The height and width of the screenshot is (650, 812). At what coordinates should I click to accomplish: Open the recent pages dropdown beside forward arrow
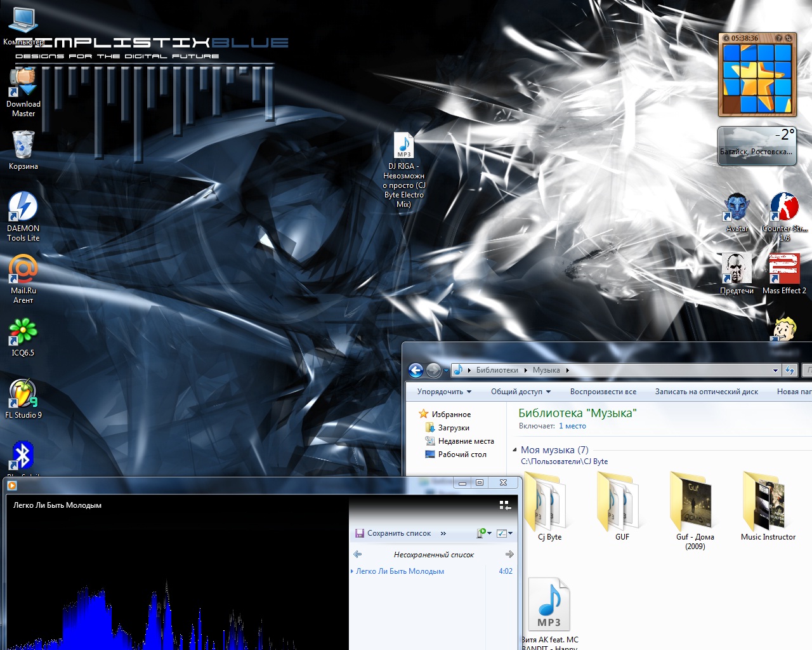pos(446,370)
